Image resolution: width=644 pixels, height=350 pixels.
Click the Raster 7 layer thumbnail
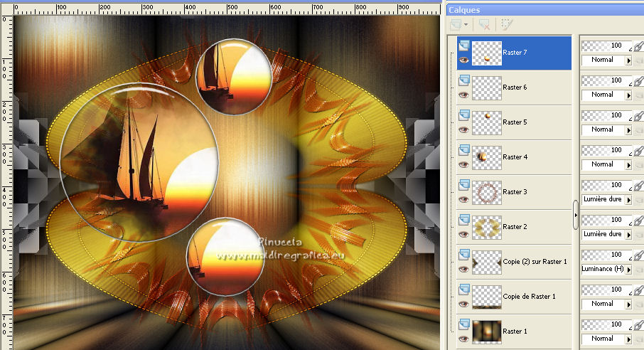coord(487,53)
